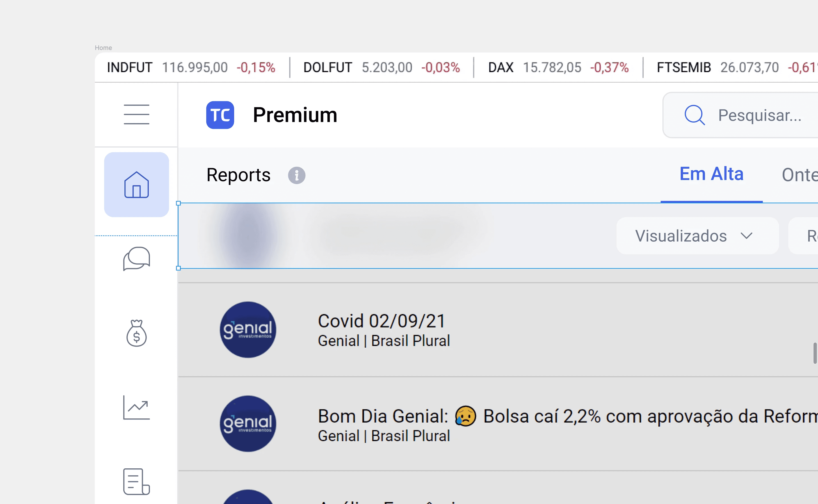Image resolution: width=818 pixels, height=504 pixels.
Task: Open the chat bubbles sidebar icon
Action: (136, 259)
